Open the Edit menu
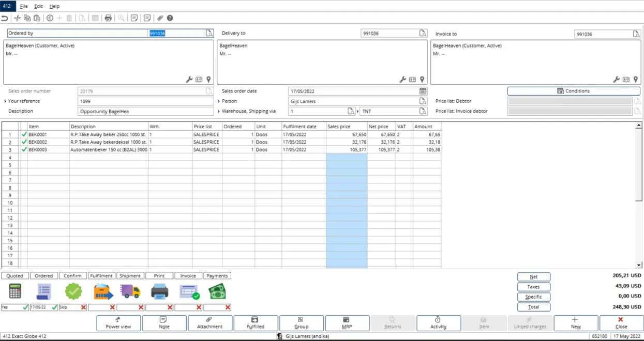Image resolution: width=644 pixels, height=341 pixels. click(39, 6)
